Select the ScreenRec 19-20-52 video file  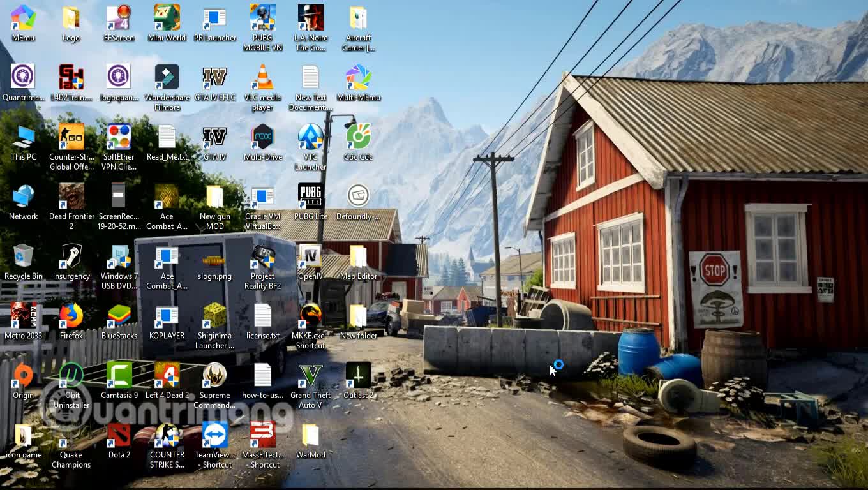(119, 207)
